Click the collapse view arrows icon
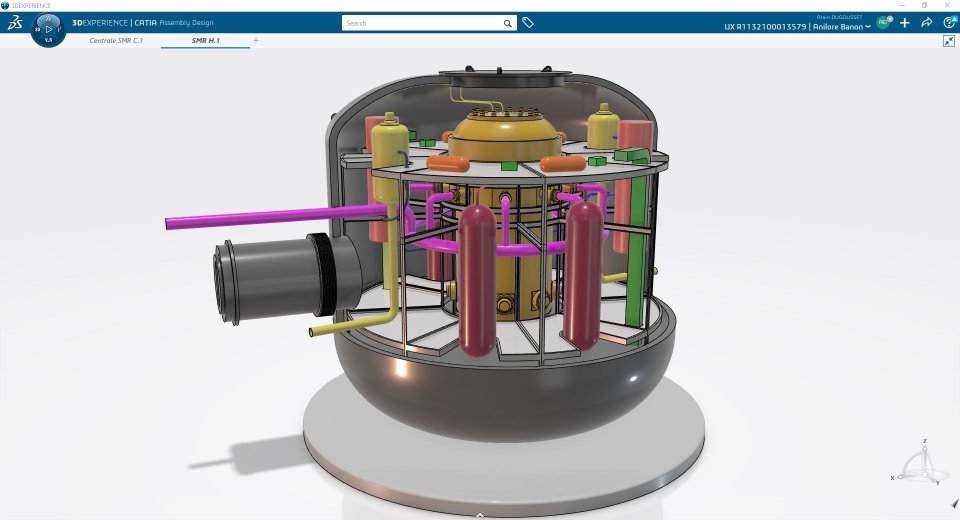Viewport: 960px width, 520px height. tap(948, 41)
